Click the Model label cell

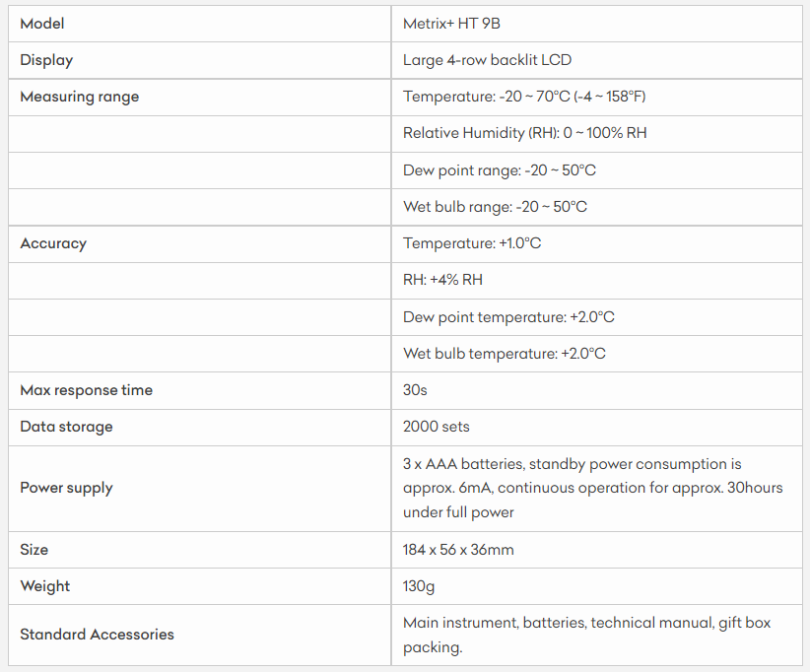(42, 24)
